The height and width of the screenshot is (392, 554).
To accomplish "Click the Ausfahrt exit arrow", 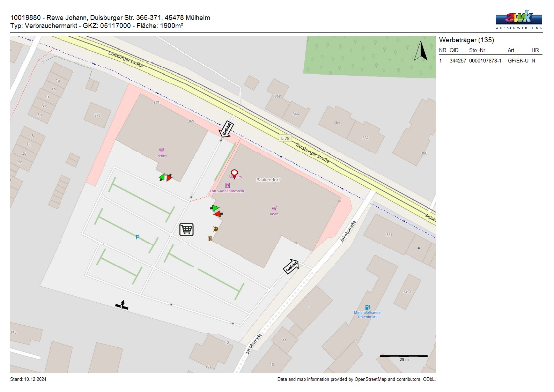I will [x=291, y=267].
